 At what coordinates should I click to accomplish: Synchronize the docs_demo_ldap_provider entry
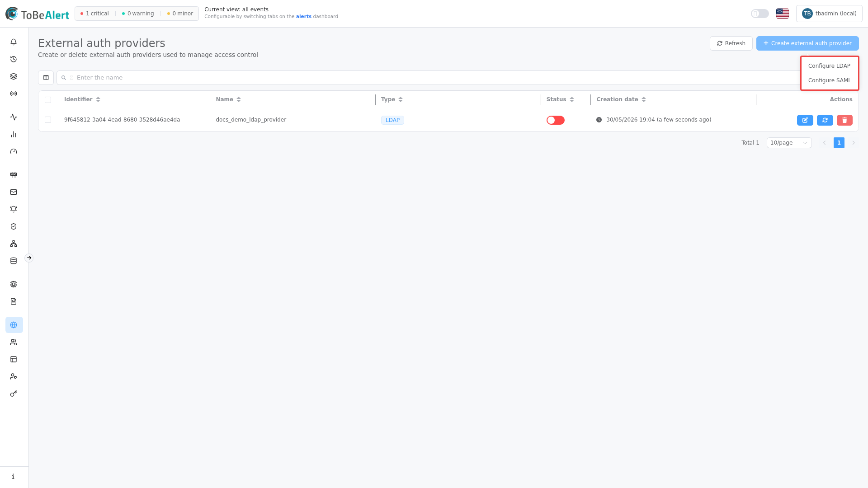(x=825, y=120)
